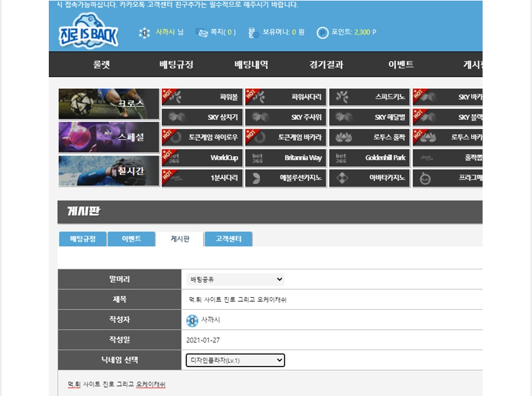The width and height of the screenshot is (532, 396).
Task: Open 배팅내역 in the top navigation
Action: (x=251, y=64)
